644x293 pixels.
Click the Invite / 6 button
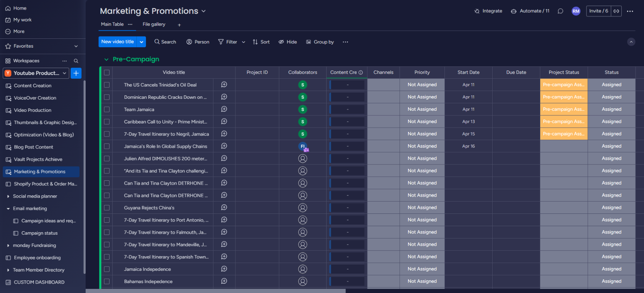click(x=599, y=11)
